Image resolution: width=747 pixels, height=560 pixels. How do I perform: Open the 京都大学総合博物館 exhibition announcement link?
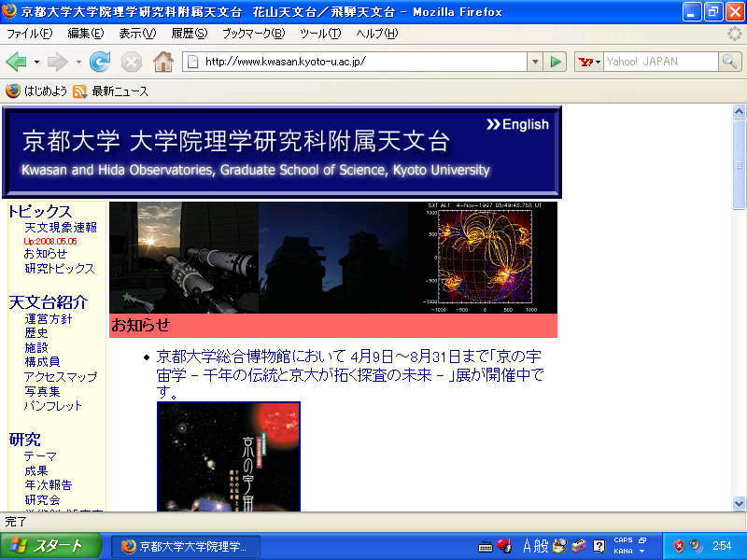tap(349, 375)
